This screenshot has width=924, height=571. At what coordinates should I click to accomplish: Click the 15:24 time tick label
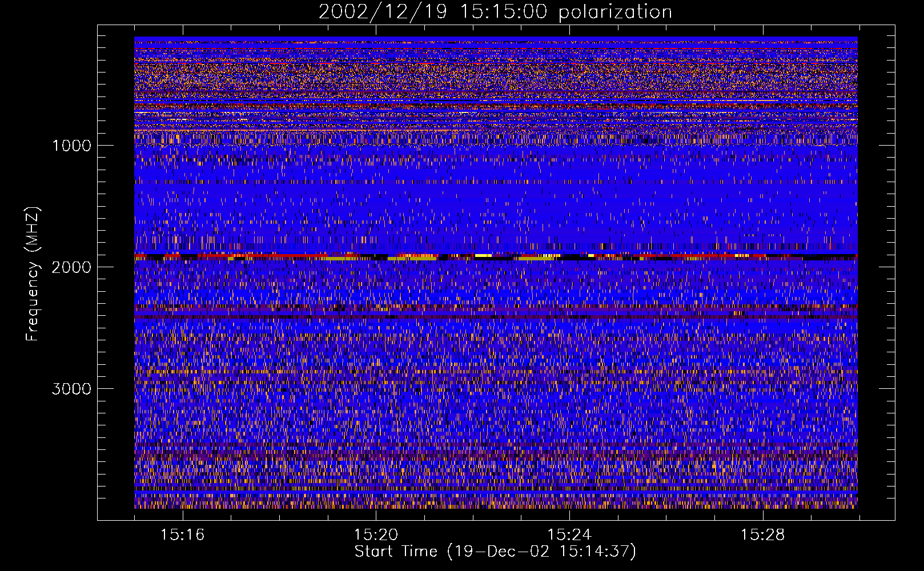(569, 535)
